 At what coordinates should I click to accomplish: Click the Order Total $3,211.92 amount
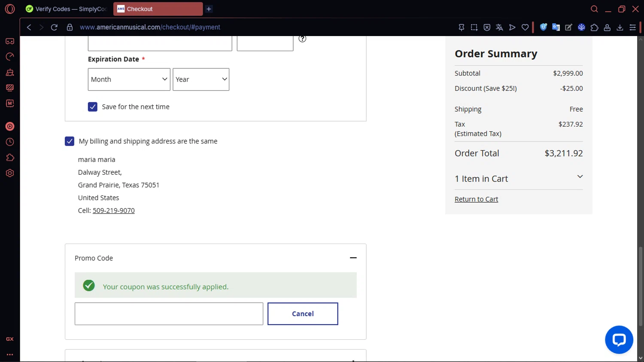coord(563,153)
